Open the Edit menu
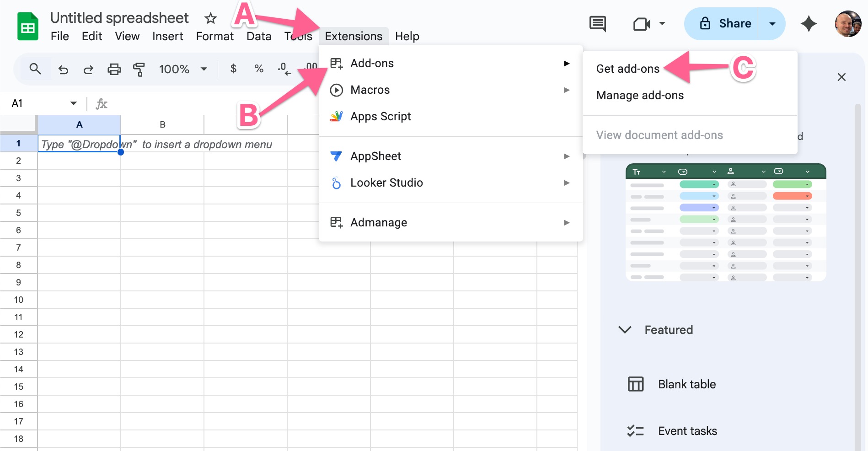The image size is (868, 451). click(92, 36)
